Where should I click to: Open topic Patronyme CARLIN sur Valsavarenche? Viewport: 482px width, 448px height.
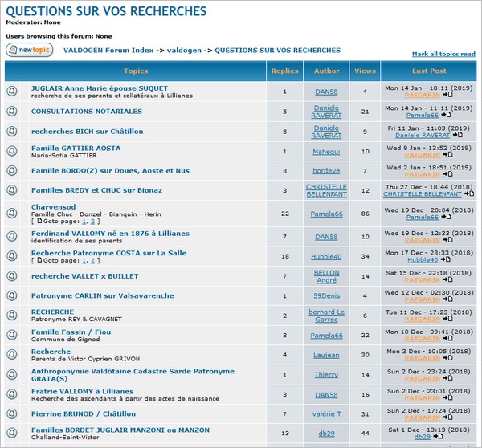pos(102,296)
